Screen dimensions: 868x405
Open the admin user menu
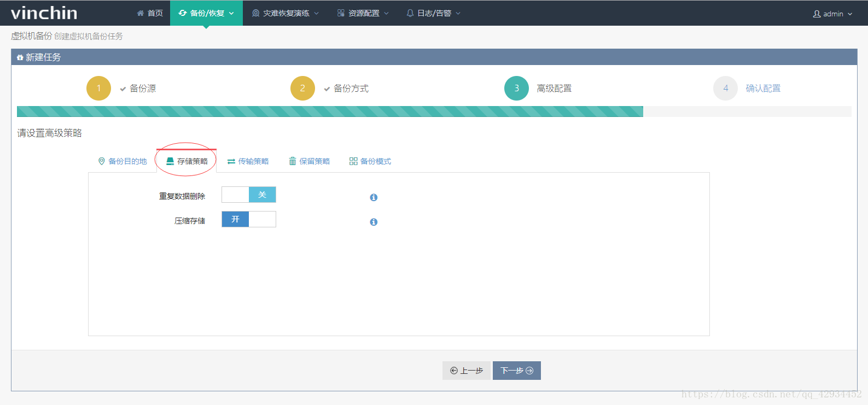832,14
